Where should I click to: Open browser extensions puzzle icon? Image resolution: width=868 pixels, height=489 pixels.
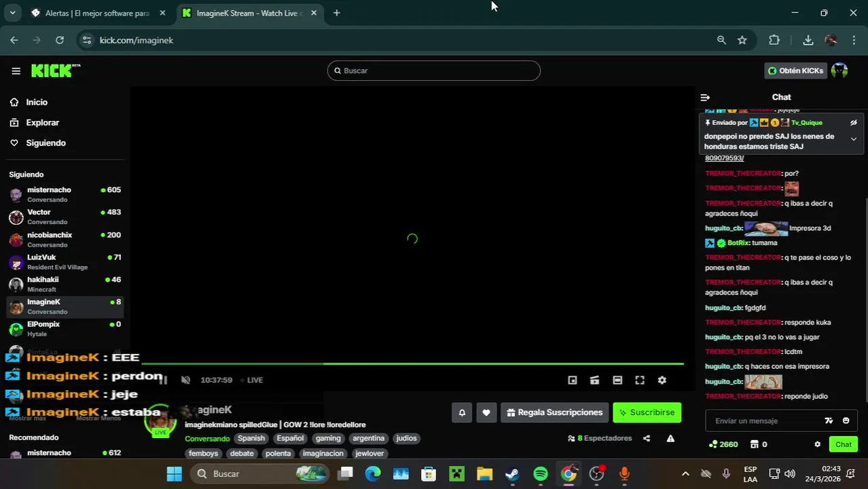774,40
